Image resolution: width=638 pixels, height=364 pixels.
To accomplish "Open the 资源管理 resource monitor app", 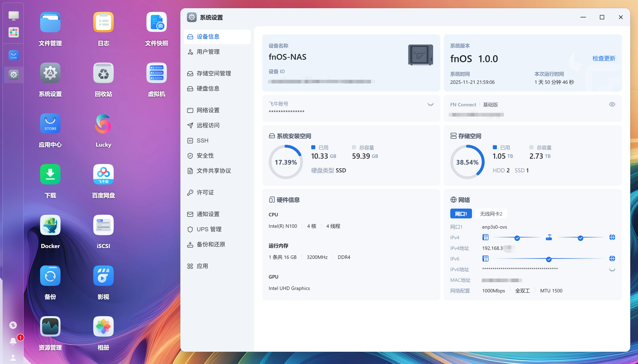I will coord(50,327).
